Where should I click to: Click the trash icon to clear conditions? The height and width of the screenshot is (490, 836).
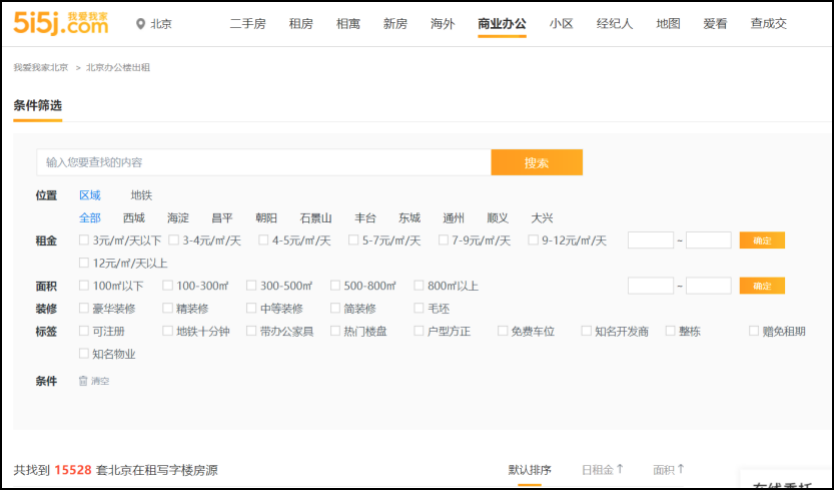84,381
